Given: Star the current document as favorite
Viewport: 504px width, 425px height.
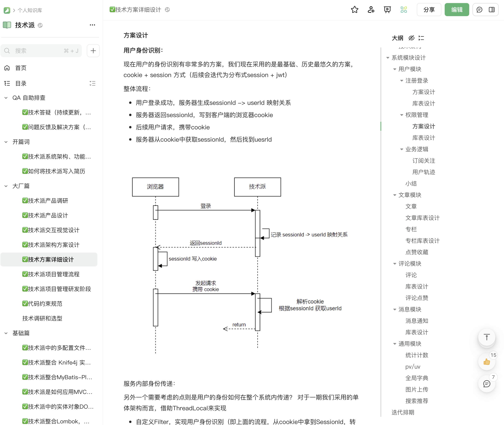Looking at the screenshot, I should click(354, 10).
